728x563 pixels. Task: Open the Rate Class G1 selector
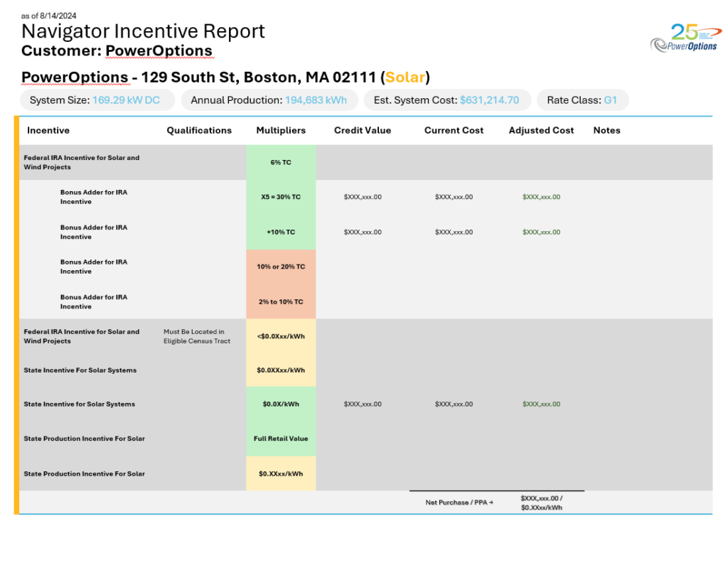coord(583,100)
